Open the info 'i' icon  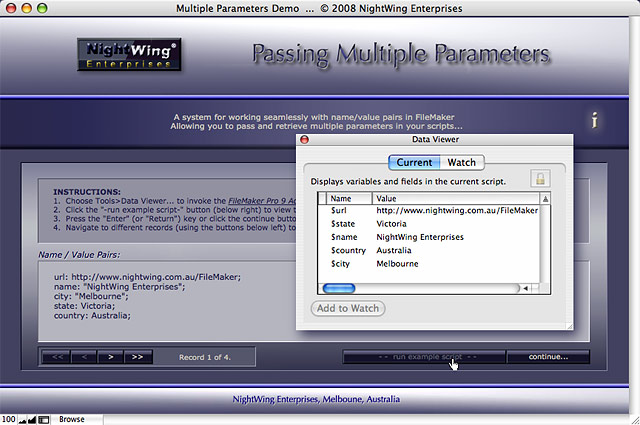pos(595,120)
